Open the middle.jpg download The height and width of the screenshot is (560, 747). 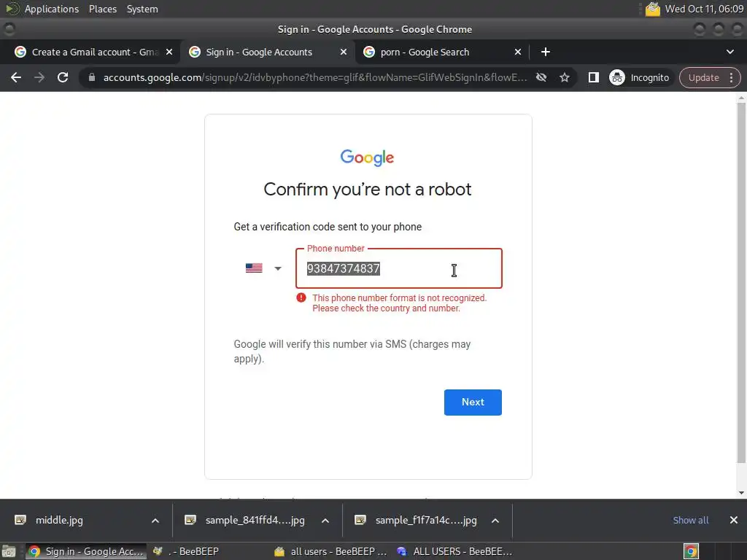59,520
